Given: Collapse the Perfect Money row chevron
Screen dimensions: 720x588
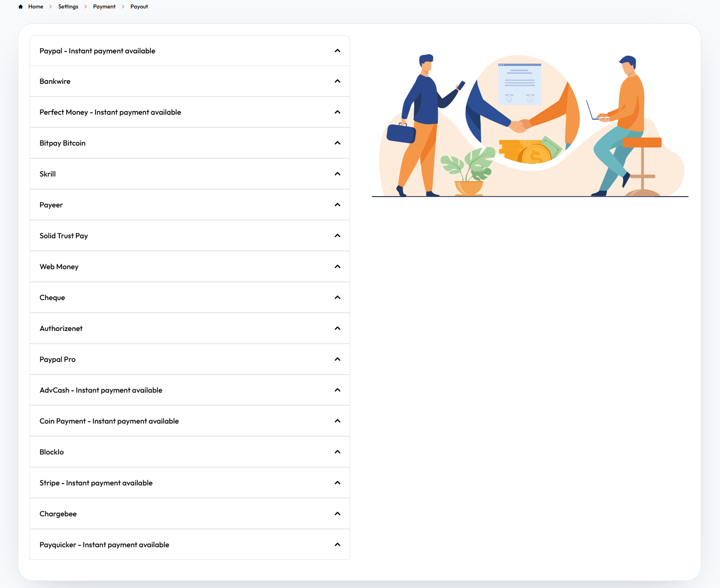Looking at the screenshot, I should click(338, 112).
